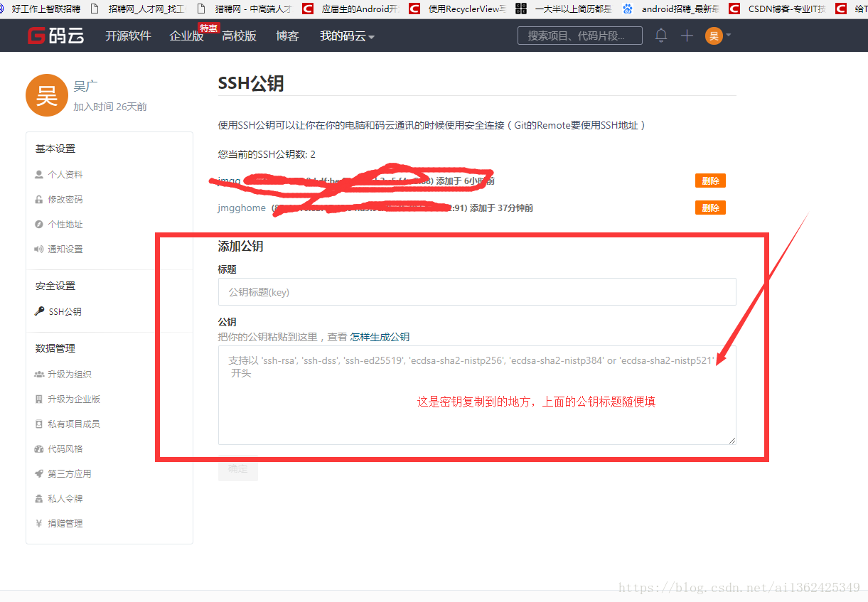Open the 应届生的Android bookmark
Screen dimensions: 868x602
[x=352, y=9]
